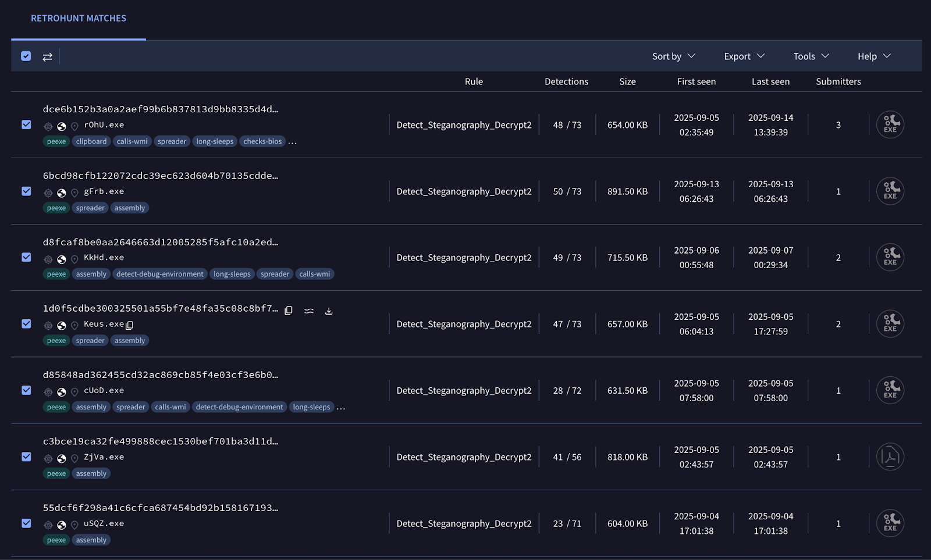Click the checks-bios tag on rOhU.exe
Viewport: 931px width, 560px height.
pyautogui.click(x=262, y=141)
